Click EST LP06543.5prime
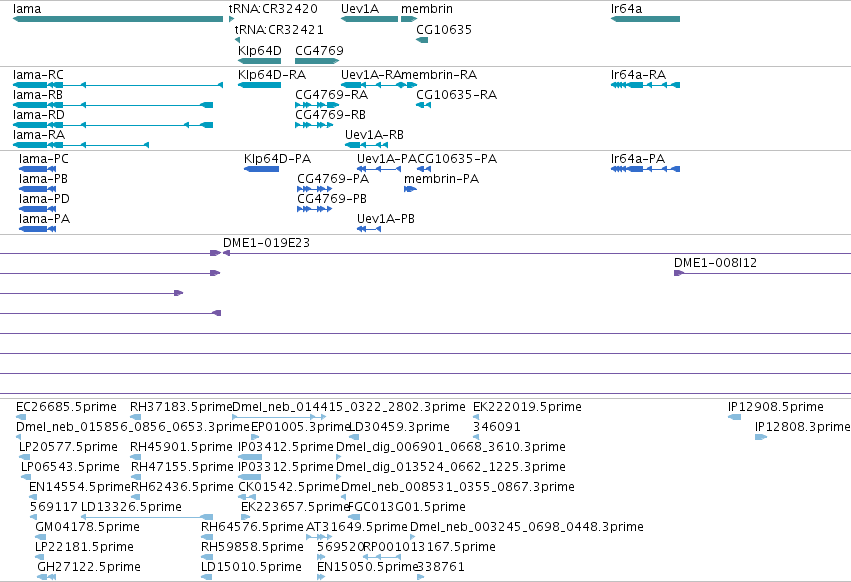 [x=70, y=467]
